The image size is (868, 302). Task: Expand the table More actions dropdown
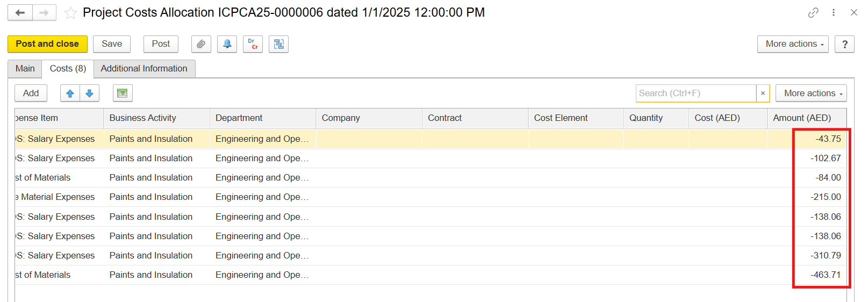pos(811,94)
